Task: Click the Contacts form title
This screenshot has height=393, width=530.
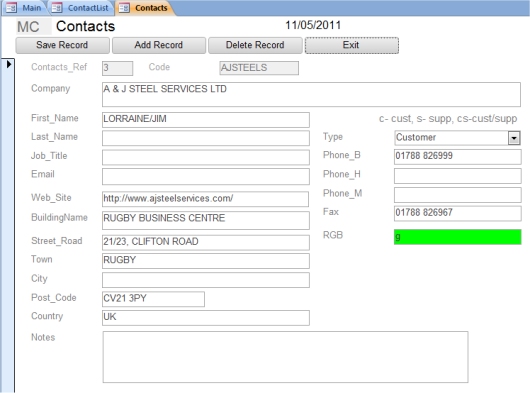Action: pyautogui.click(x=86, y=26)
